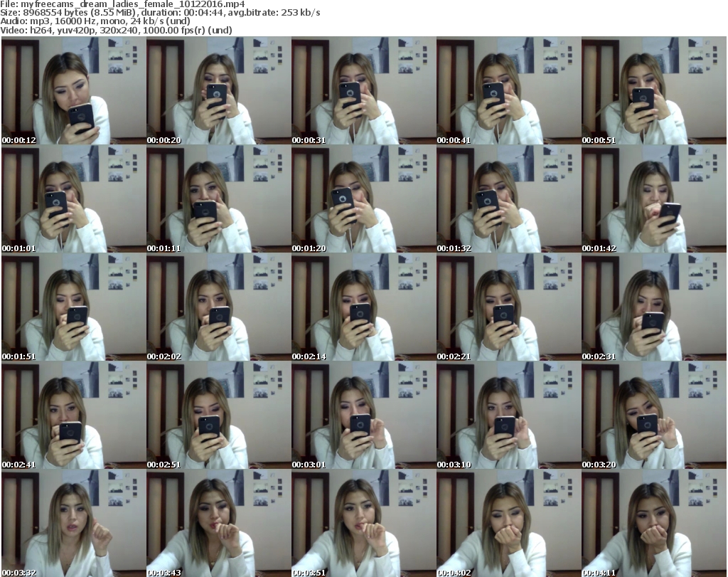
Task: Choose the thumbnail at 00:00:51
Action: [x=654, y=90]
